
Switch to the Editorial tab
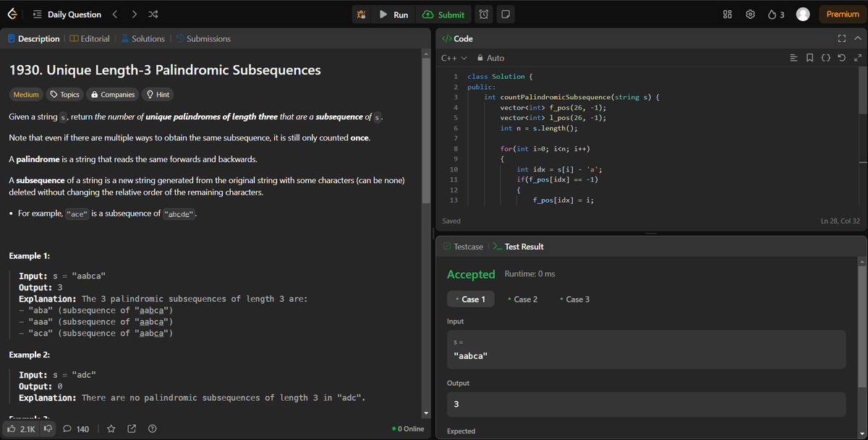[89, 38]
